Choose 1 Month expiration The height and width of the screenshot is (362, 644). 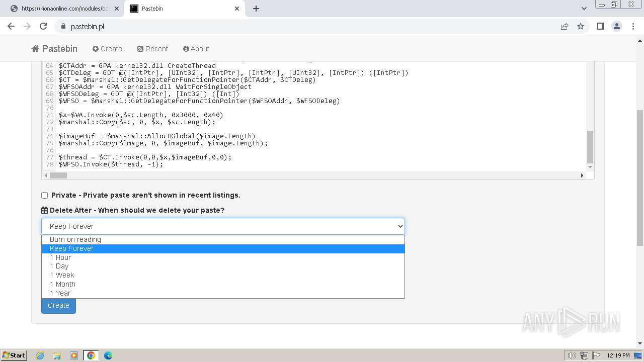pyautogui.click(x=223, y=284)
